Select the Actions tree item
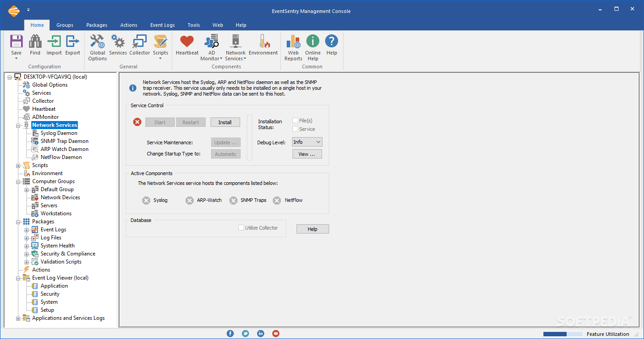Screen dimensions: 644x339 [41, 270]
